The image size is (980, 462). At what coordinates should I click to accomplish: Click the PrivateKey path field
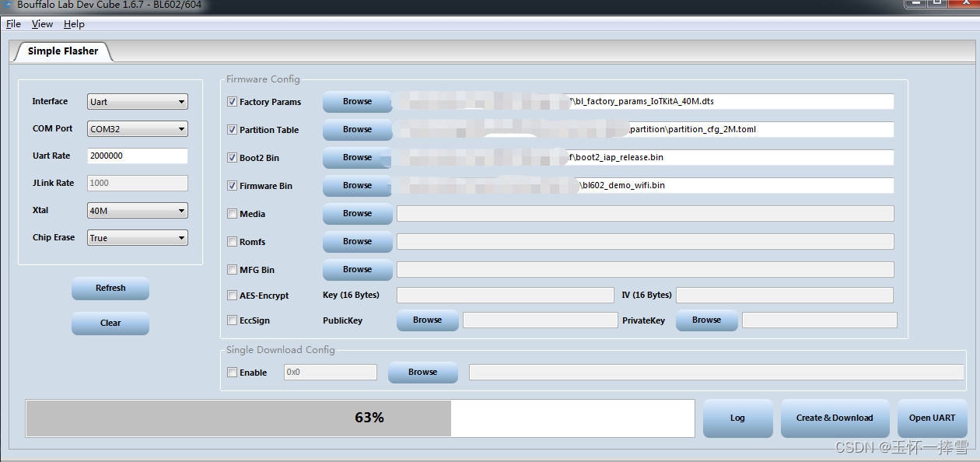tap(820, 320)
